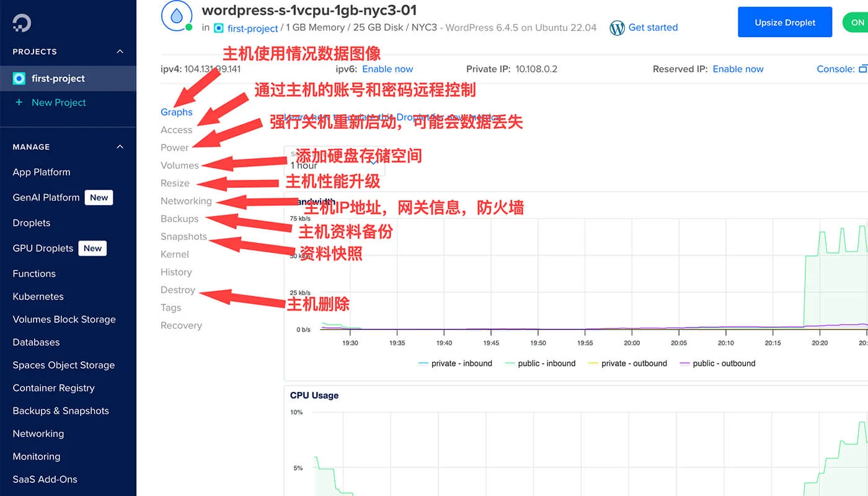This screenshot has height=496, width=868.
Task: Click the DigitalOcean logo in the sidebar
Action: [20, 23]
